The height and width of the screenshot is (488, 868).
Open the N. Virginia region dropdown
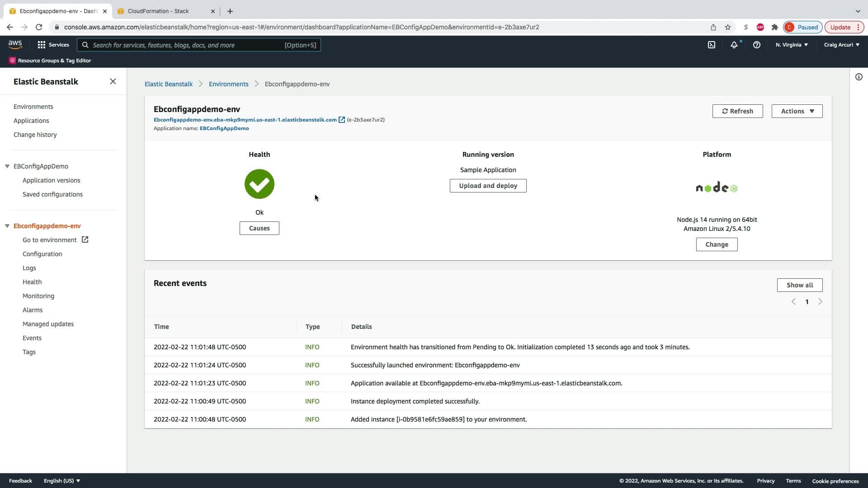[x=791, y=45]
